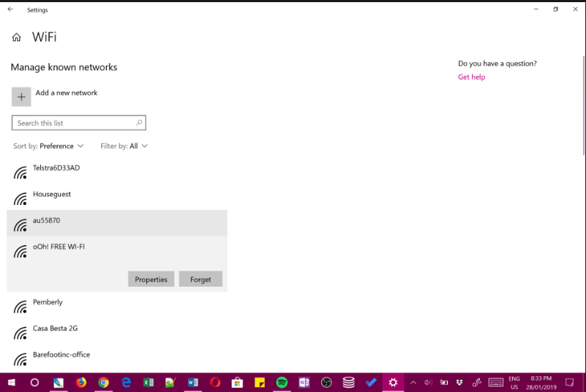Click the oOh! FREE WI-FI network name
Image resolution: width=586 pixels, height=392 pixels.
[59, 247]
